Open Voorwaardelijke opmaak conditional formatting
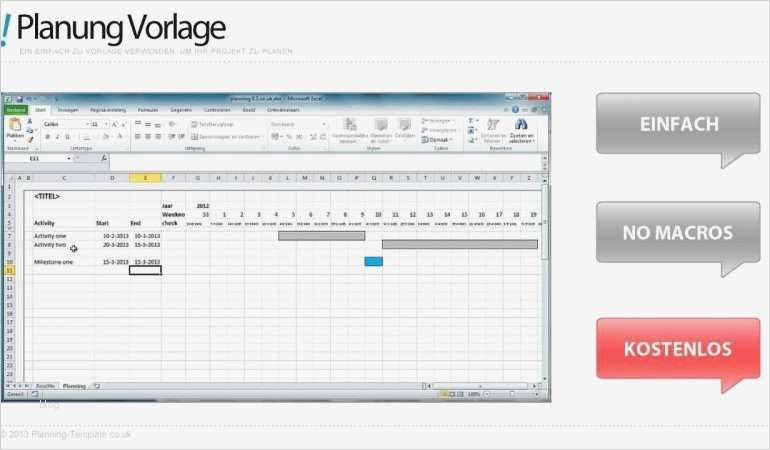This screenshot has width=770, height=450. [350, 130]
